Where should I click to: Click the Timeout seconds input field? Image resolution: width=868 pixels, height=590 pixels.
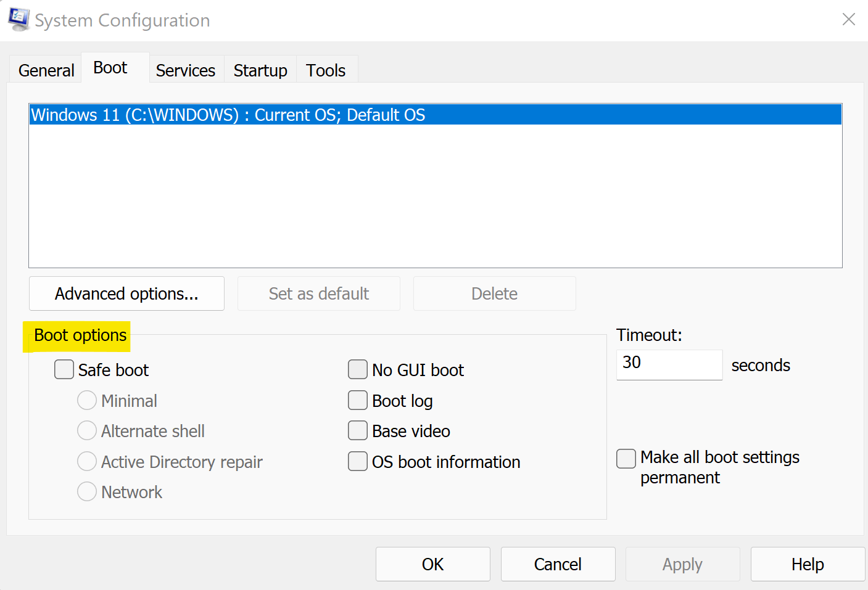tap(669, 364)
